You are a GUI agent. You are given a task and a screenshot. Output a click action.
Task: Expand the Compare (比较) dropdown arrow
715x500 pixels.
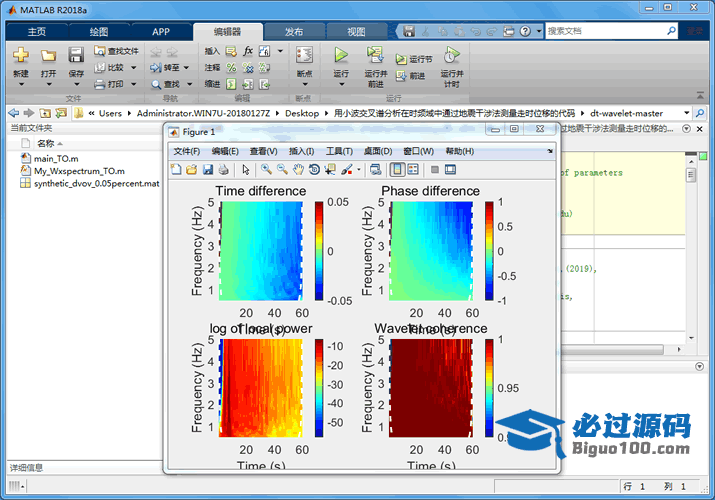[134, 67]
